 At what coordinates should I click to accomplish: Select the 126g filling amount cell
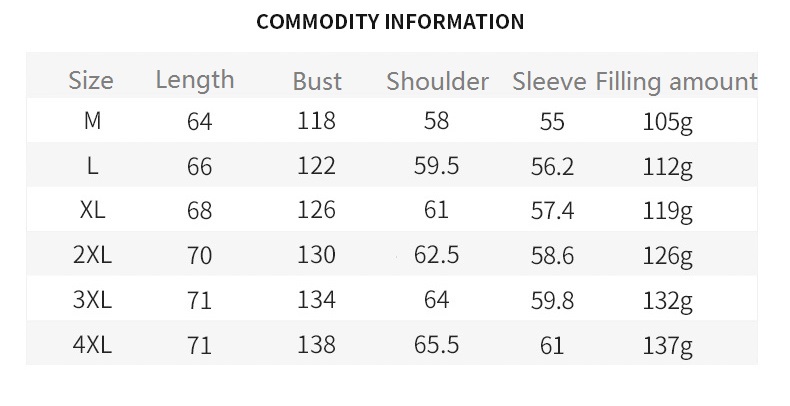[668, 256]
